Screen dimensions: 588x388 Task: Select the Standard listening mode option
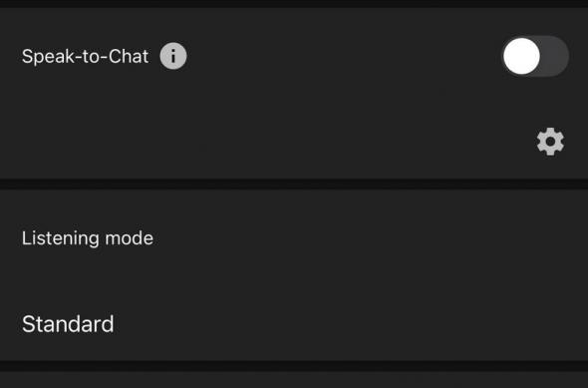click(x=68, y=324)
